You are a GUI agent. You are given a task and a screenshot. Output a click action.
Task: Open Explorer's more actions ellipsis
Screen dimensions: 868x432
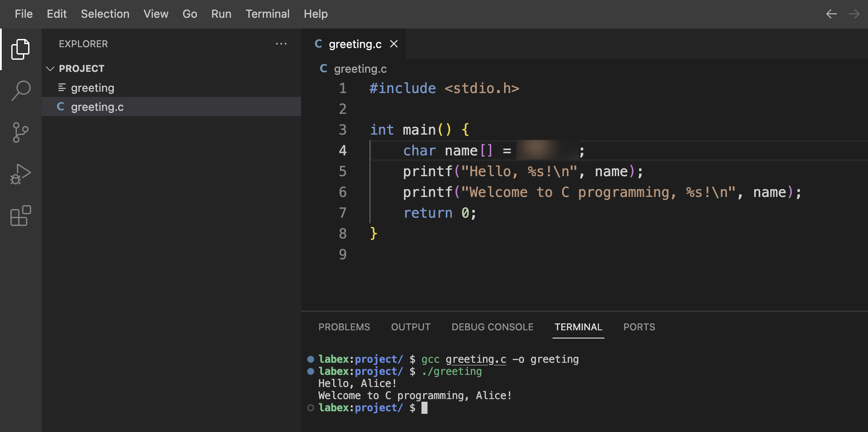[x=281, y=44]
